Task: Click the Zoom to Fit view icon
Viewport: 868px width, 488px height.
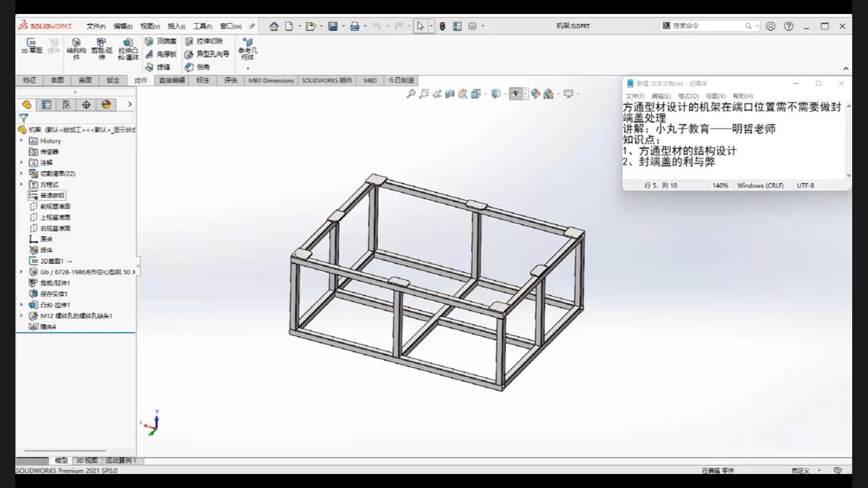Action: tap(411, 94)
